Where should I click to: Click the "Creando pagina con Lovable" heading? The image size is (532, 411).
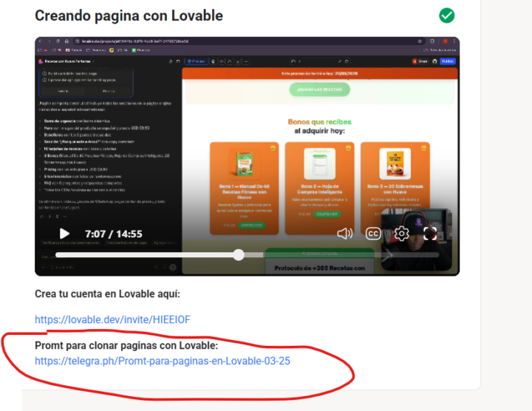tap(129, 16)
